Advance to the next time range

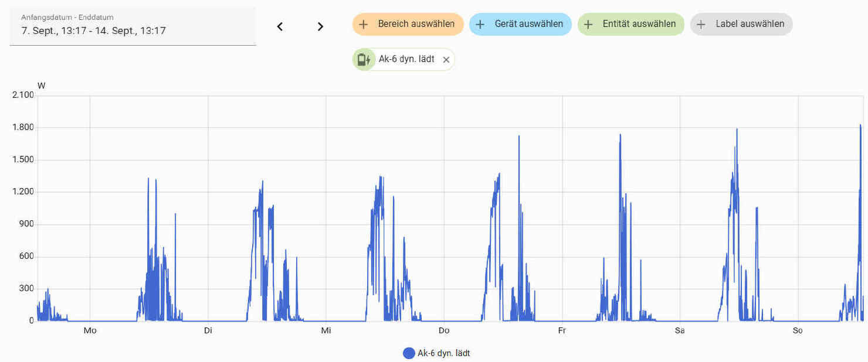320,26
